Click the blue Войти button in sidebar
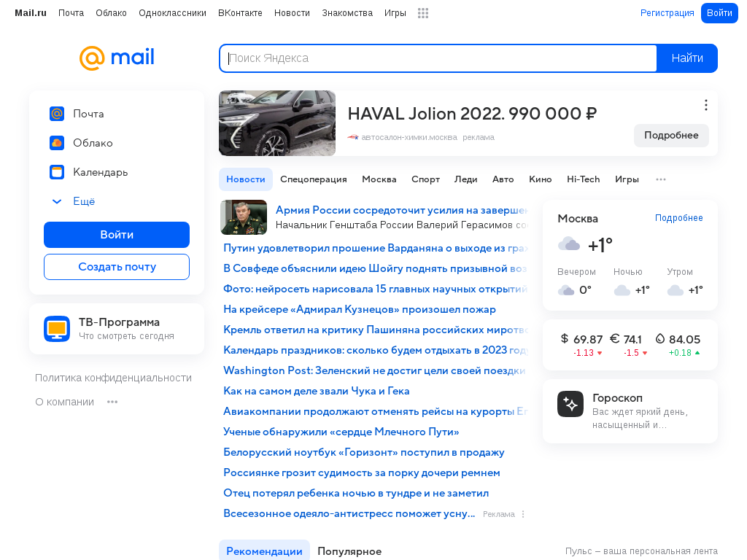This screenshot has width=747, height=560. click(x=117, y=235)
